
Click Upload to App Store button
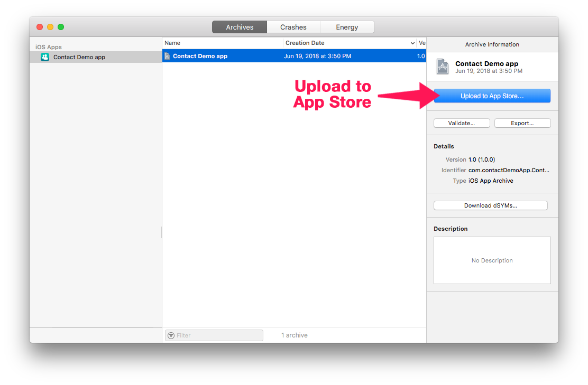[x=492, y=96]
